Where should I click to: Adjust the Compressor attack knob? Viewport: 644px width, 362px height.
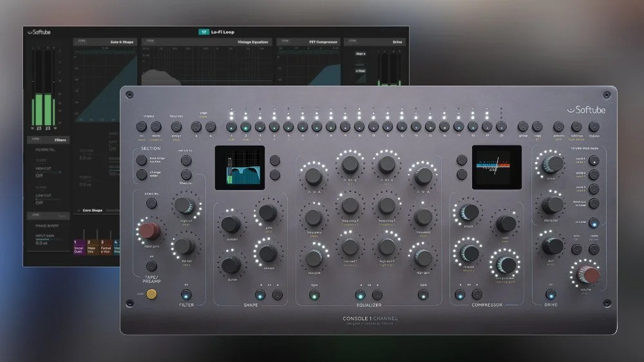point(469,213)
